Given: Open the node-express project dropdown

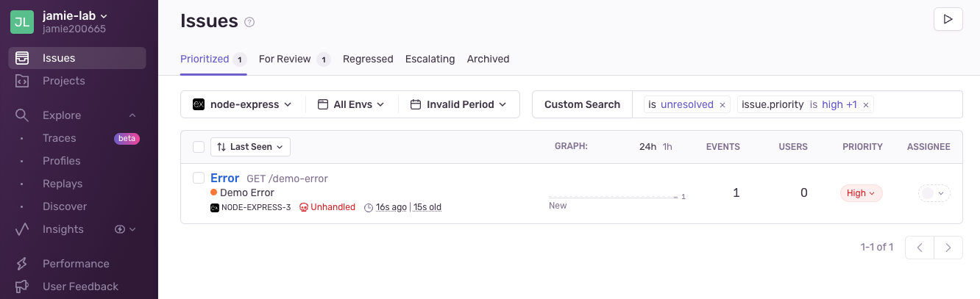Looking at the screenshot, I should (243, 104).
